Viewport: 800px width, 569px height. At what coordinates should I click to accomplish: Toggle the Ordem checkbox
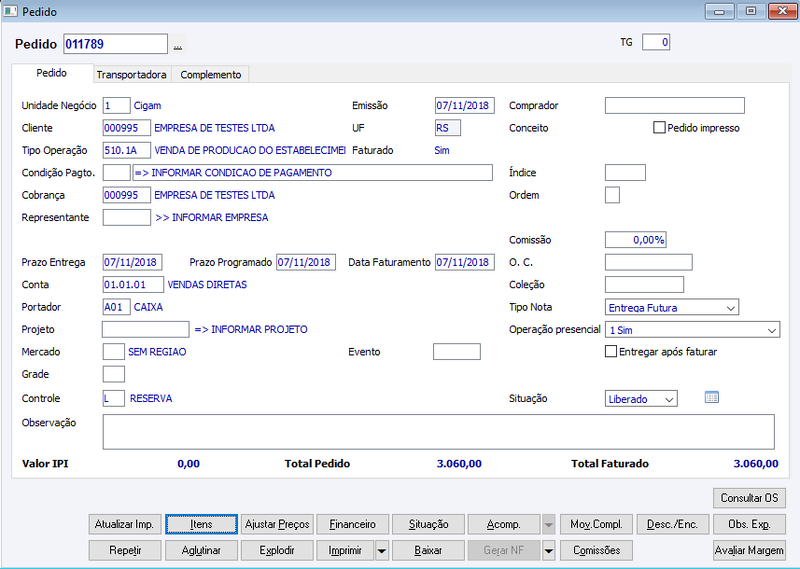pyautogui.click(x=612, y=195)
